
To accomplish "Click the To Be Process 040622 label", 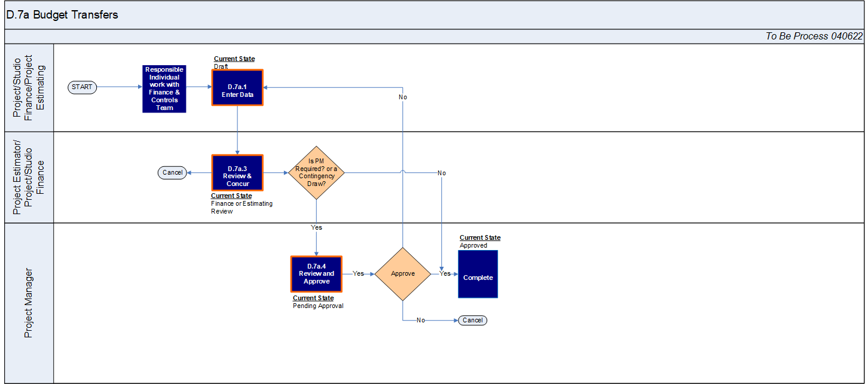I will click(x=814, y=36).
